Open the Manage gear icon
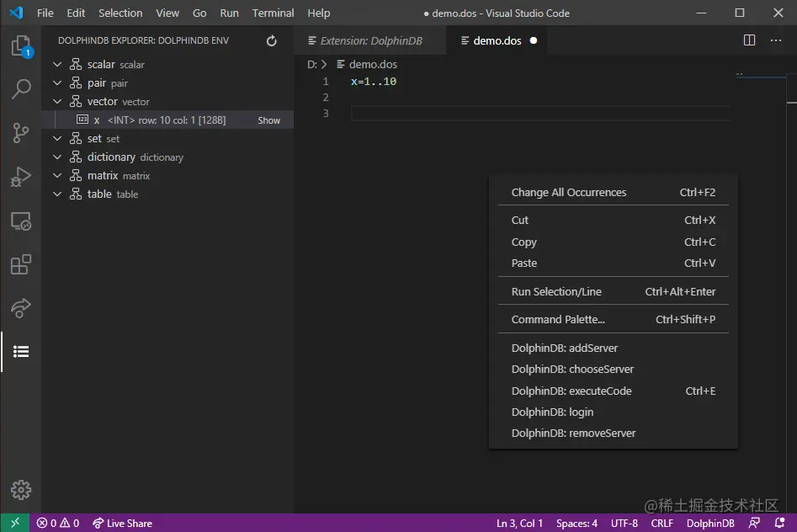 pos(21,490)
